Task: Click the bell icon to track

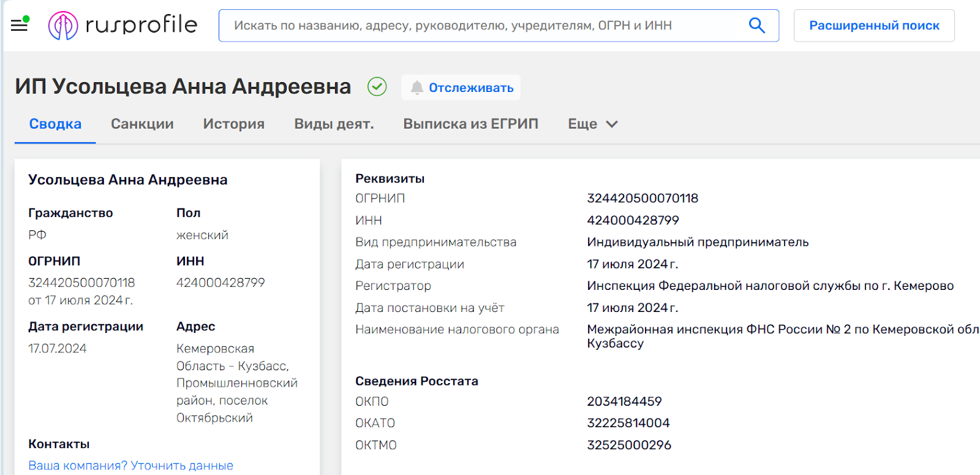Action: [417, 88]
